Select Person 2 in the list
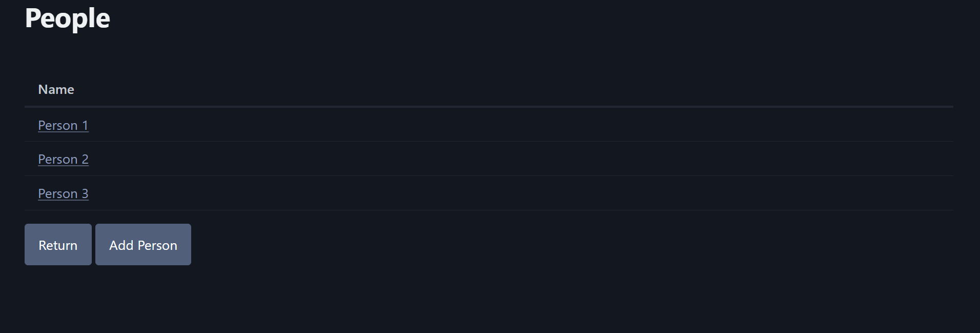Viewport: 980px width, 333px height. 63,159
